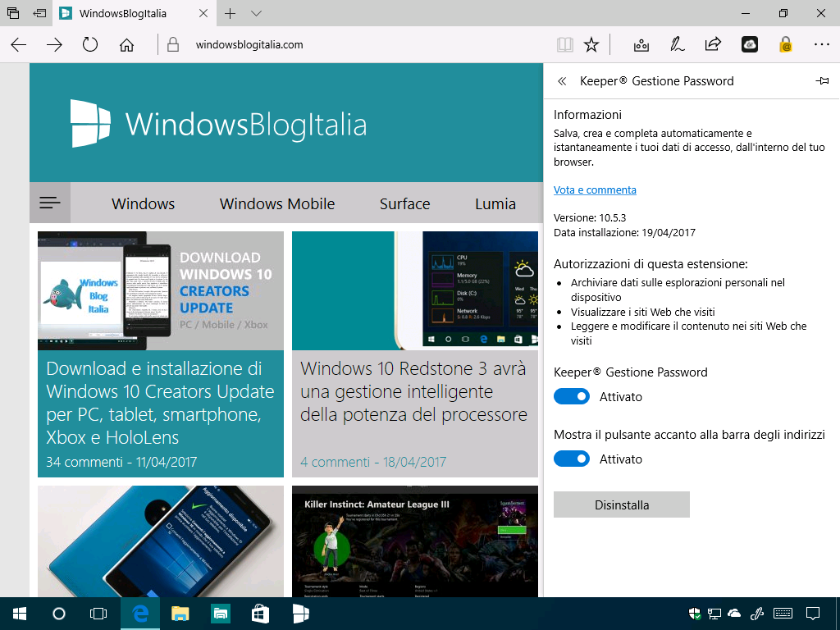Screen dimensions: 840x630
Task: Open the Surface menu item
Action: tap(405, 203)
